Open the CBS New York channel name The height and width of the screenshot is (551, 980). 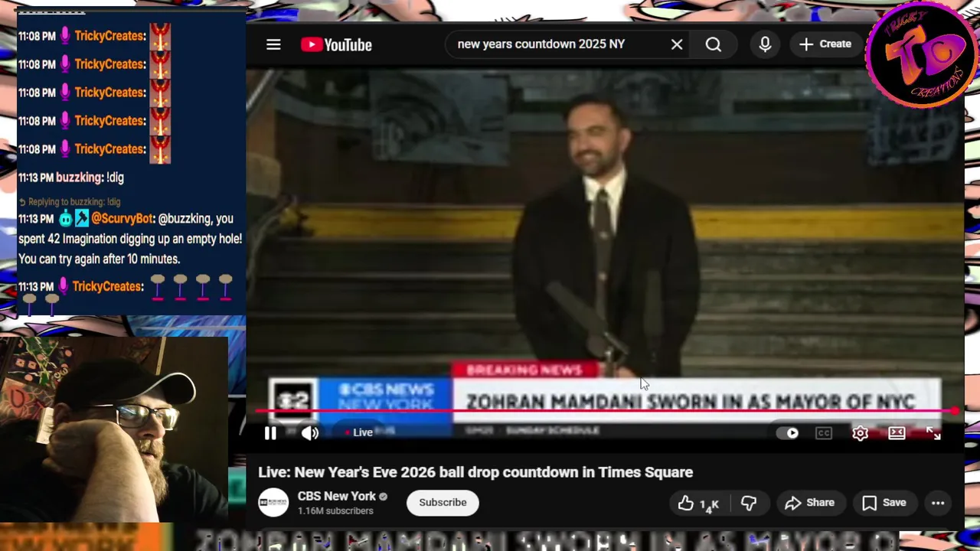(x=337, y=496)
